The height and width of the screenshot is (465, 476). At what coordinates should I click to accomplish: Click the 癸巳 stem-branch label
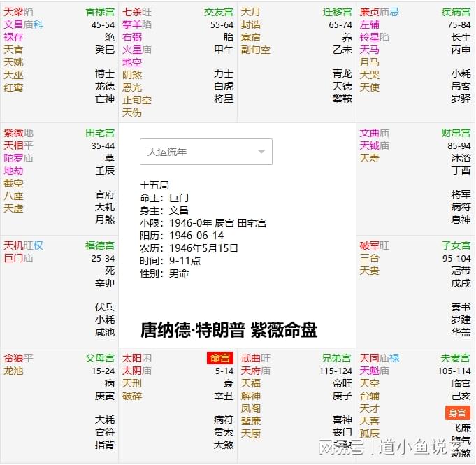click(105, 50)
